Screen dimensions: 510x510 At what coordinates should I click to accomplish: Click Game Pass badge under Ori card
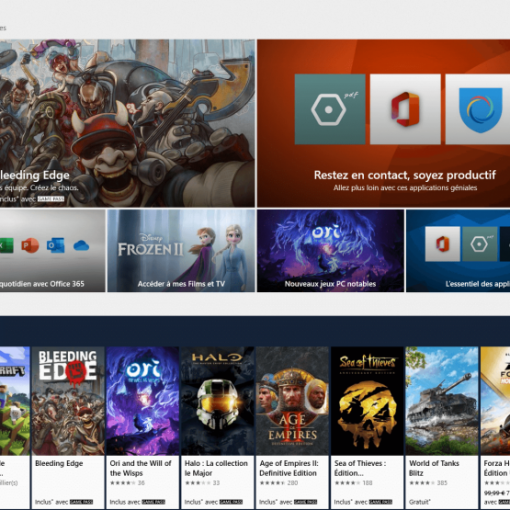tap(153, 502)
